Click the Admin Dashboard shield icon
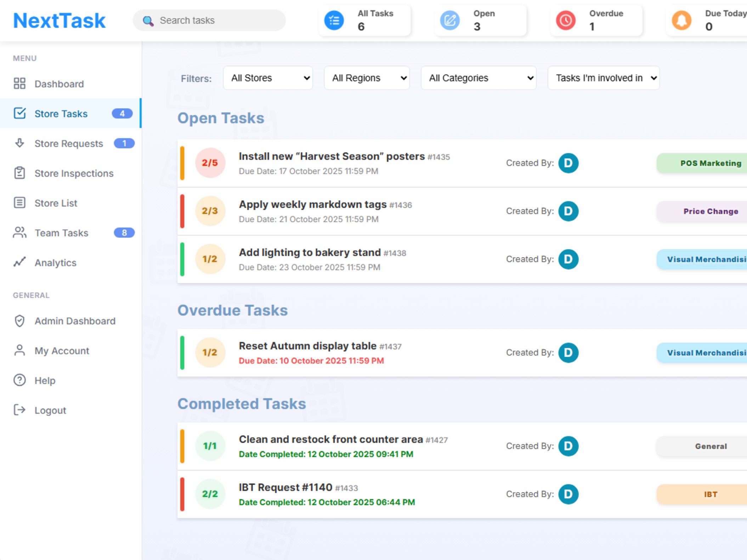The image size is (747, 560). (x=19, y=321)
